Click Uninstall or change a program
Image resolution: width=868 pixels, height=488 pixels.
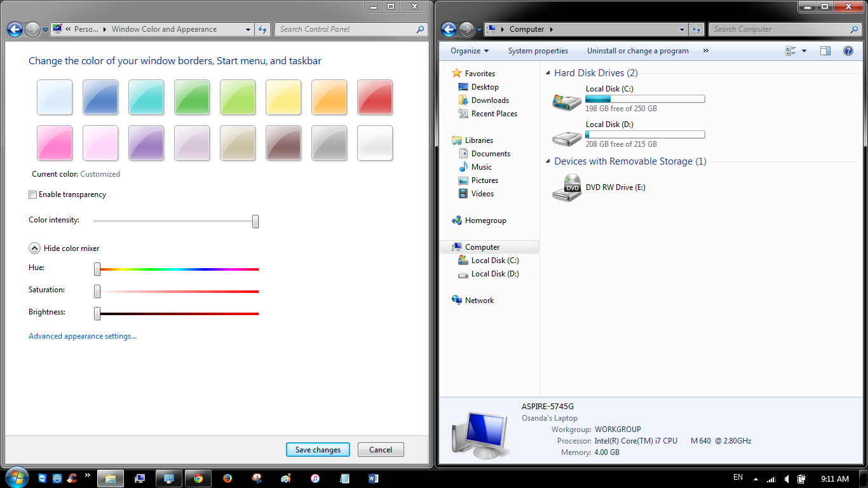(x=638, y=51)
